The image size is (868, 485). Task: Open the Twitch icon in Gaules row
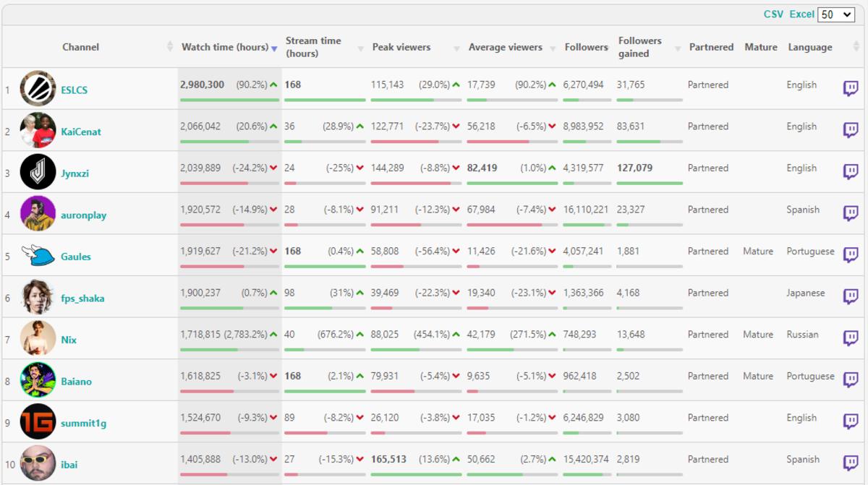pyautogui.click(x=851, y=255)
